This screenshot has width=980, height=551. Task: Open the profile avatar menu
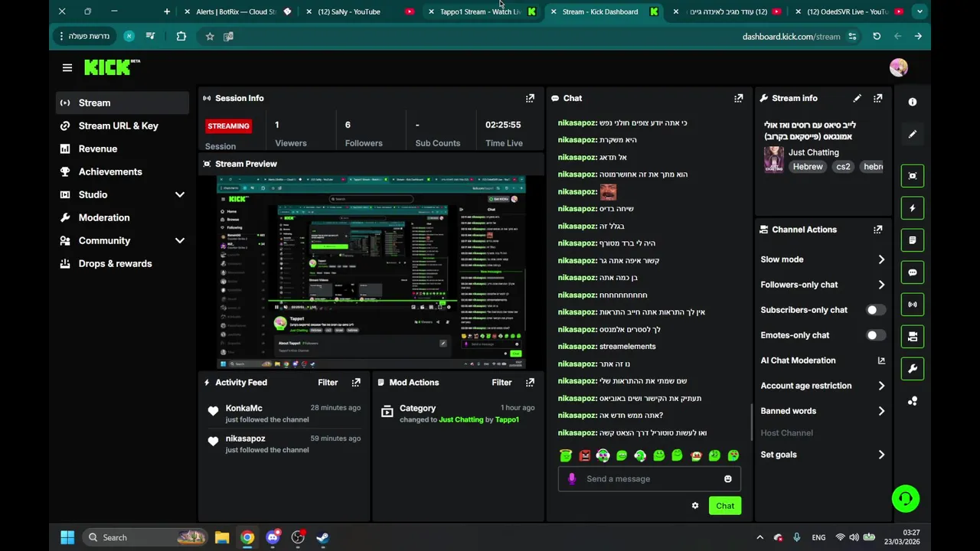899,67
